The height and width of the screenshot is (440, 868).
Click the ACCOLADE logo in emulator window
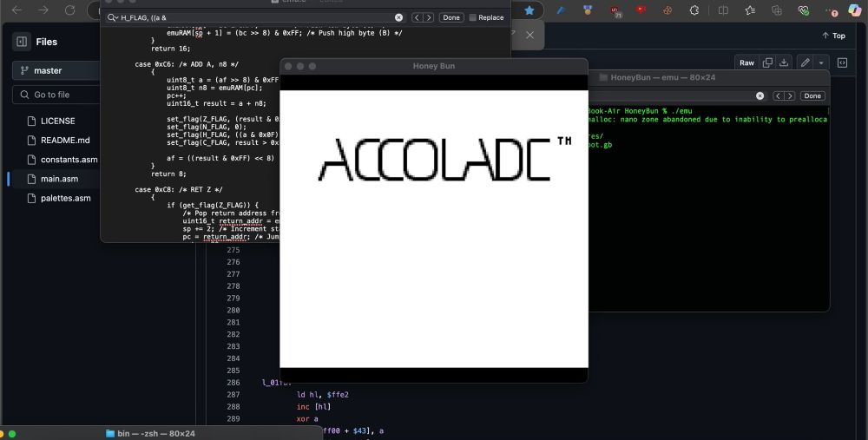click(445, 159)
